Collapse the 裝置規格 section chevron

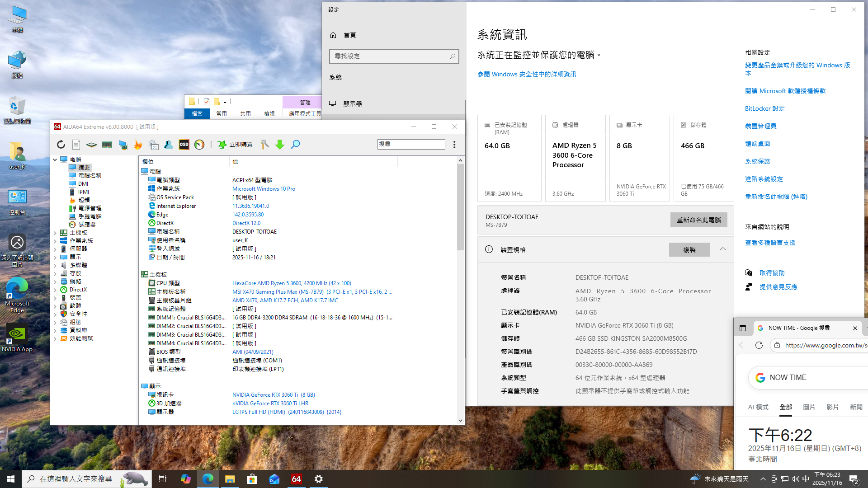pos(723,249)
